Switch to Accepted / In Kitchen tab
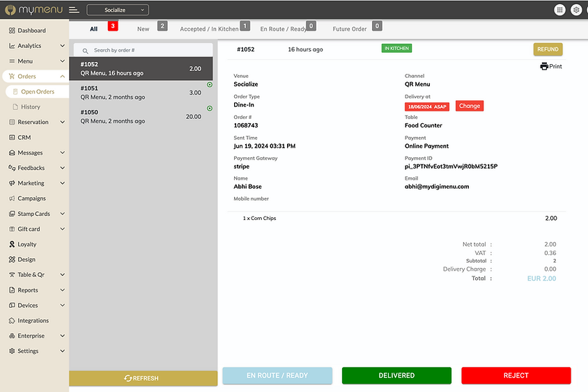This screenshot has height=392, width=588. tap(209, 29)
